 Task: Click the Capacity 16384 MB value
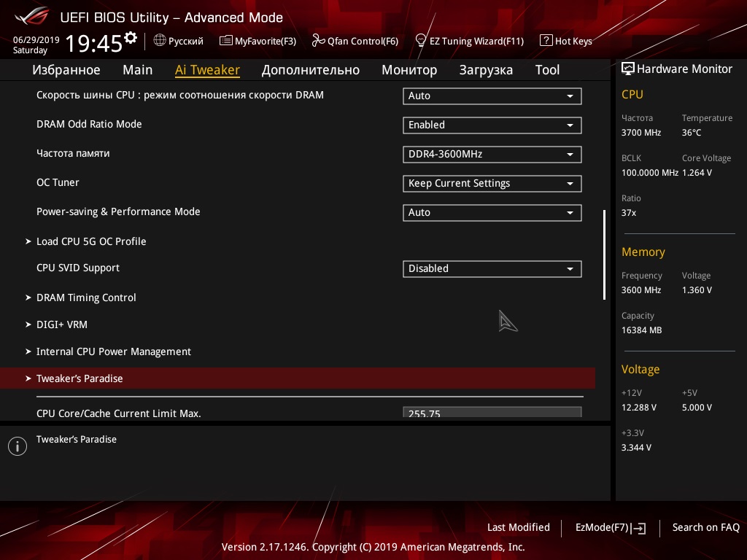pyautogui.click(x=642, y=330)
